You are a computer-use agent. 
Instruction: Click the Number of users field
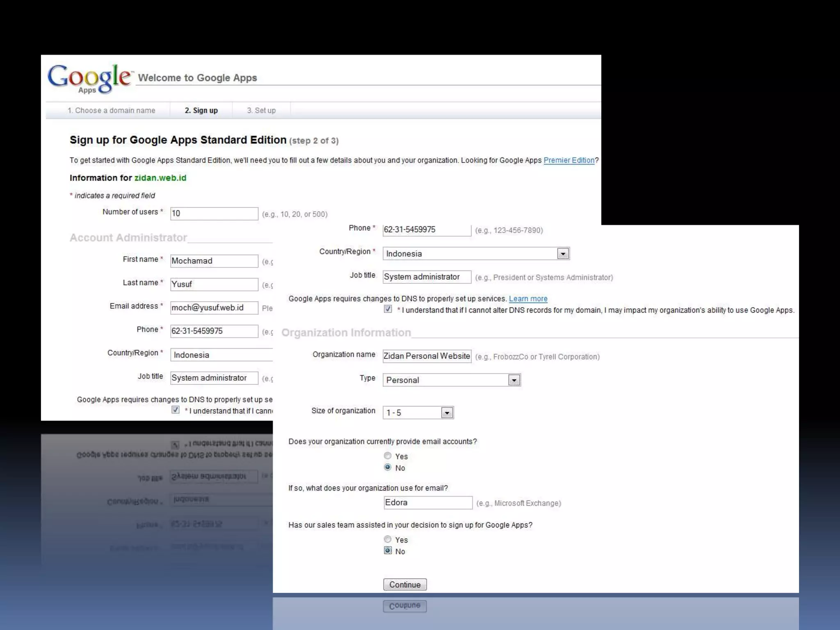click(214, 213)
